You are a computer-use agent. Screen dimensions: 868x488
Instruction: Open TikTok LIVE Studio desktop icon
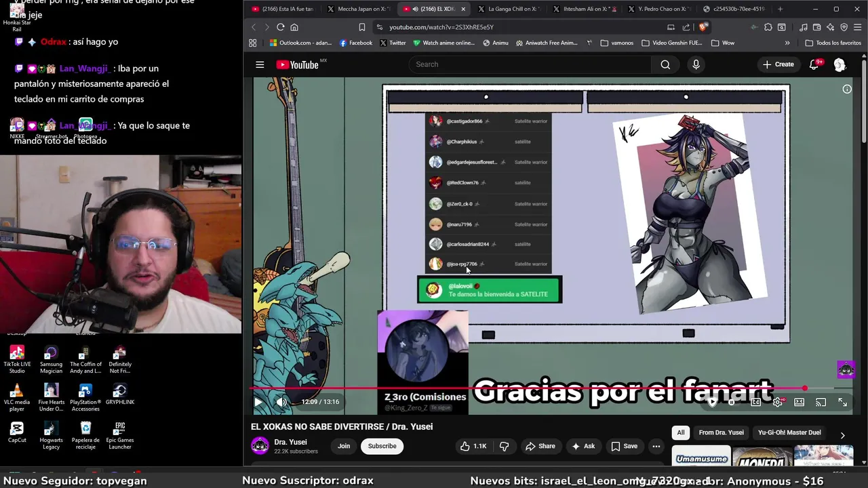coord(17,359)
